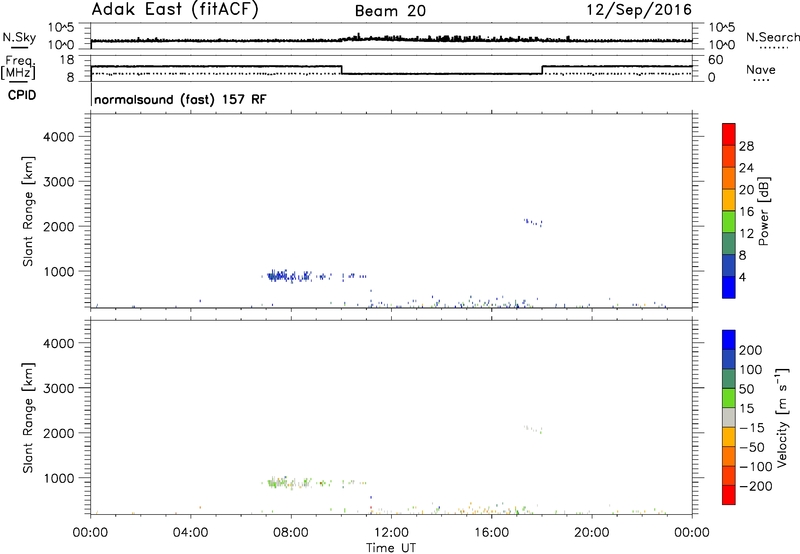
Task: Click the frequency step-down in the Freq. trace
Action: click(341, 70)
